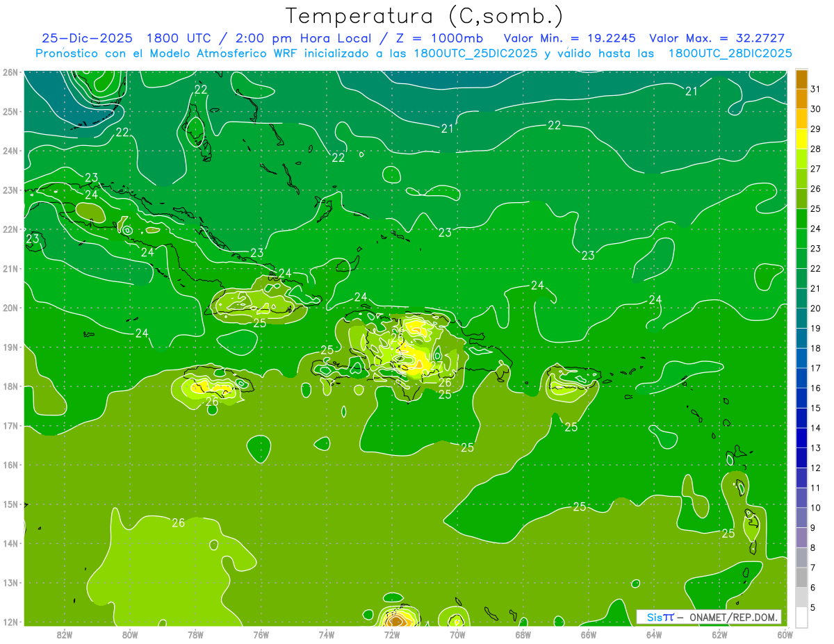Image resolution: width=834 pixels, height=644 pixels.
Task: Click the 70W longitude axis label
Action: click(457, 634)
